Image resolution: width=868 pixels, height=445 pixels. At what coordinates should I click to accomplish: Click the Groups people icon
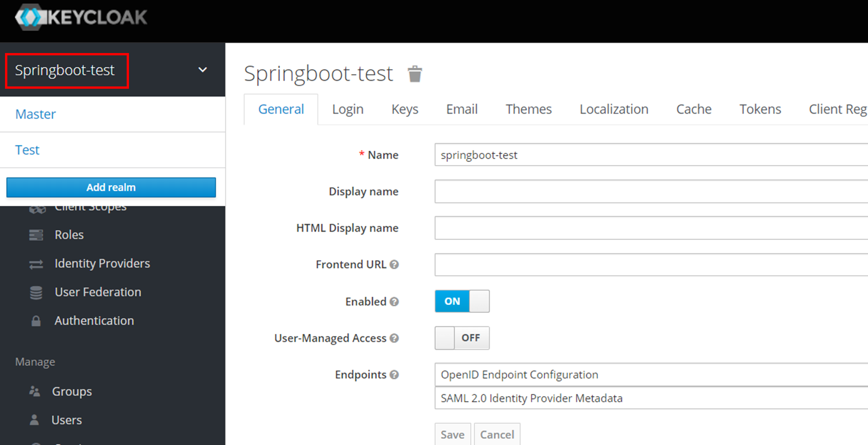point(35,391)
